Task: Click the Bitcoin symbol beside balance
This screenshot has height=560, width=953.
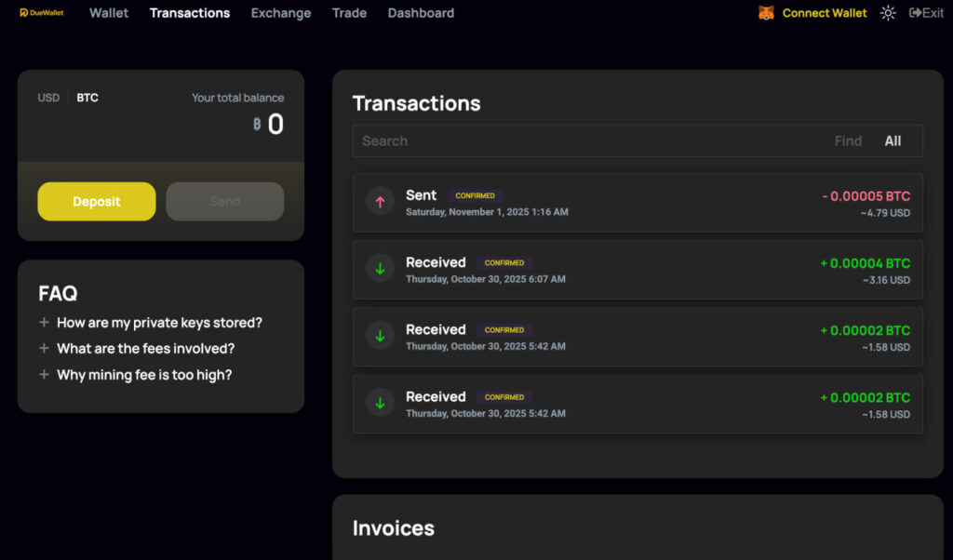Action: click(x=257, y=124)
